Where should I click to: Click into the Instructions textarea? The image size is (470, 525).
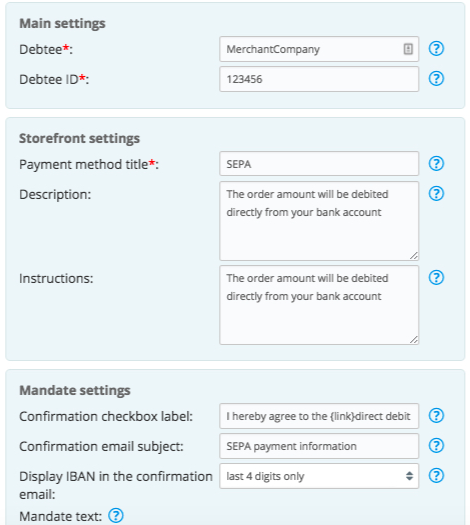click(319, 305)
